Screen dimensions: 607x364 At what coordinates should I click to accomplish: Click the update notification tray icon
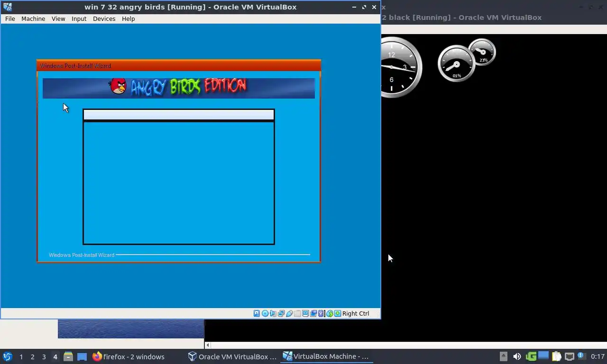pyautogui.click(x=581, y=356)
